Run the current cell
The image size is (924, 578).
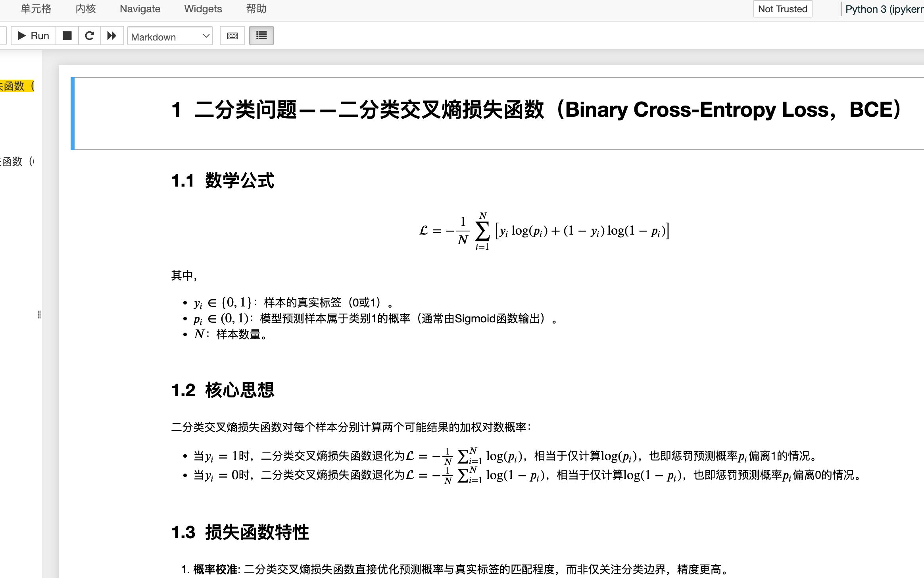33,36
